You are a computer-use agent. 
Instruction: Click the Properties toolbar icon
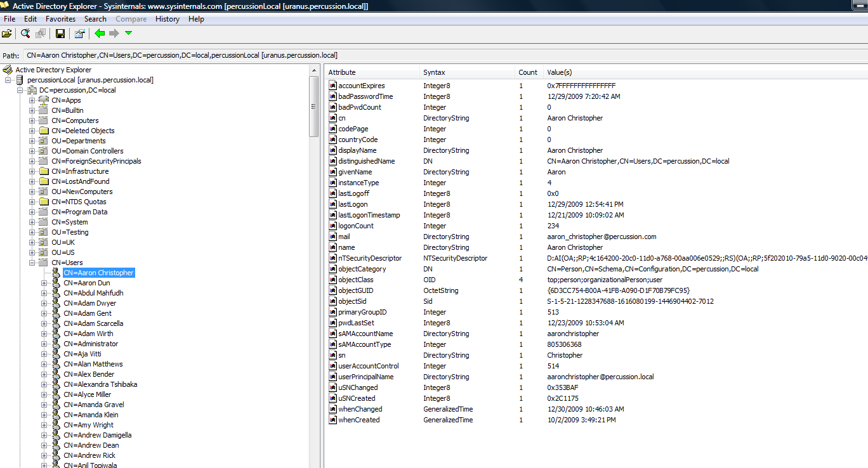coord(79,34)
